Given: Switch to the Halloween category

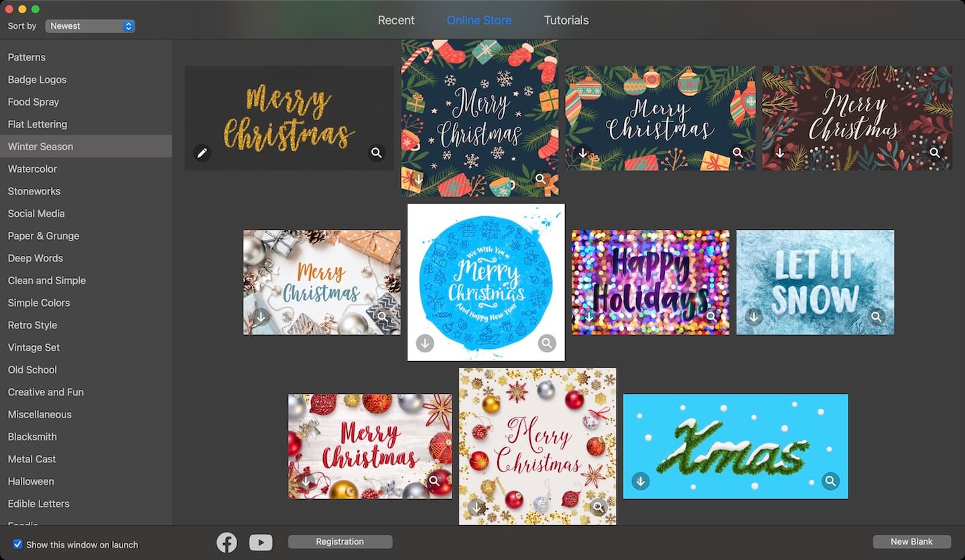Looking at the screenshot, I should (31, 481).
